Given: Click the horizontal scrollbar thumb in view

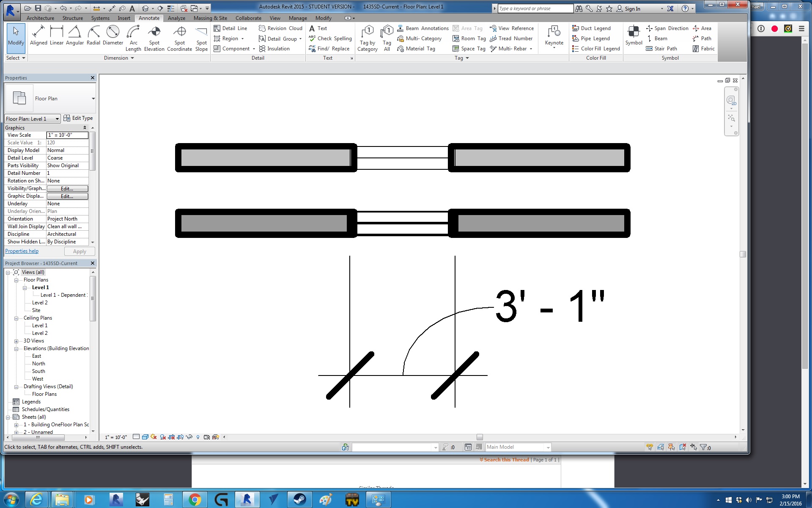Looking at the screenshot, I should 479,437.
